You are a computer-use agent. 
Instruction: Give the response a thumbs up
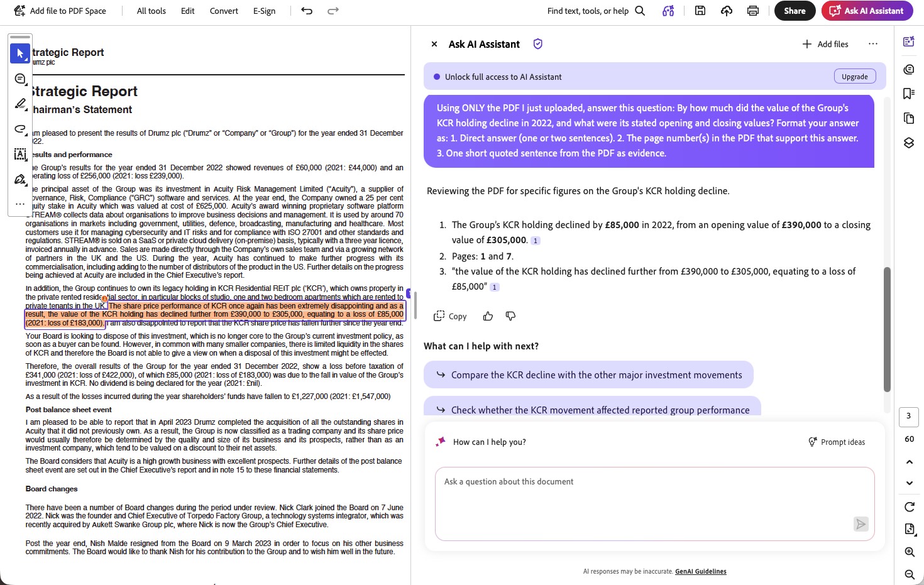pos(488,316)
